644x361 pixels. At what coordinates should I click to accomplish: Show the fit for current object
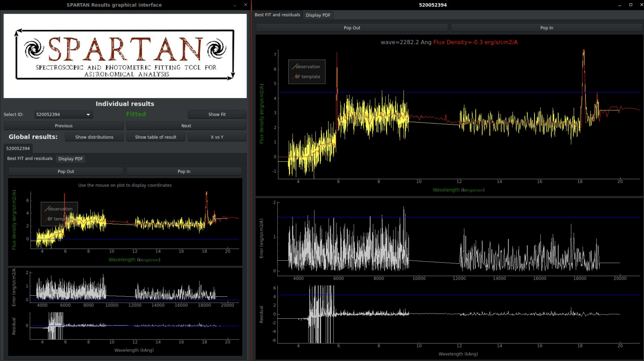click(216, 114)
